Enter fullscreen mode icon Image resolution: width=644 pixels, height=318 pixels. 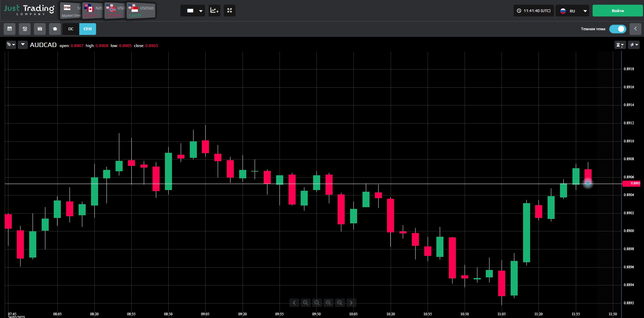[229, 11]
